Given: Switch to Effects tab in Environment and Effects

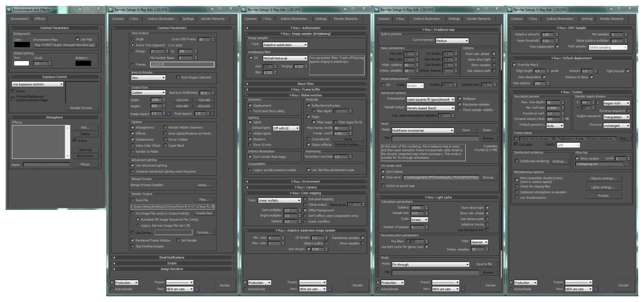Looking at the screenshot, I should click(x=40, y=19).
